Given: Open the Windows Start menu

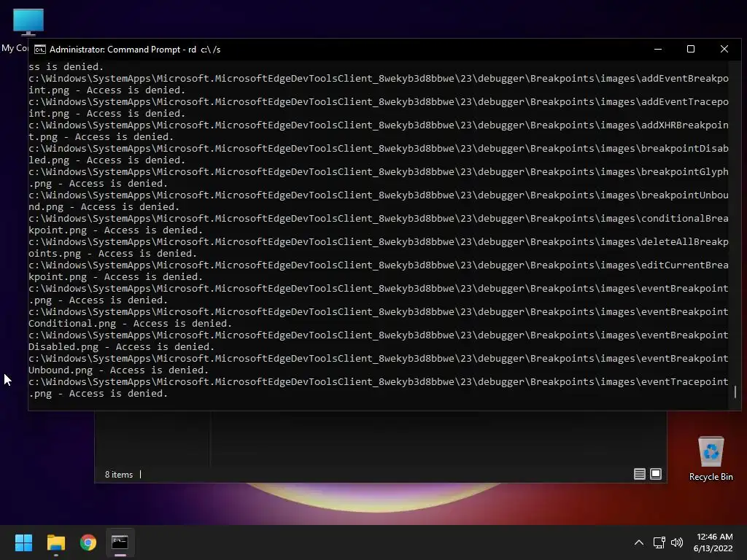Looking at the screenshot, I should (23, 542).
